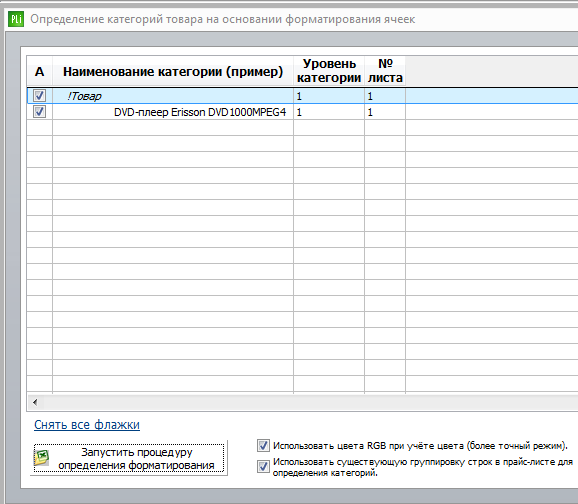Click the № листа column header

point(385,72)
